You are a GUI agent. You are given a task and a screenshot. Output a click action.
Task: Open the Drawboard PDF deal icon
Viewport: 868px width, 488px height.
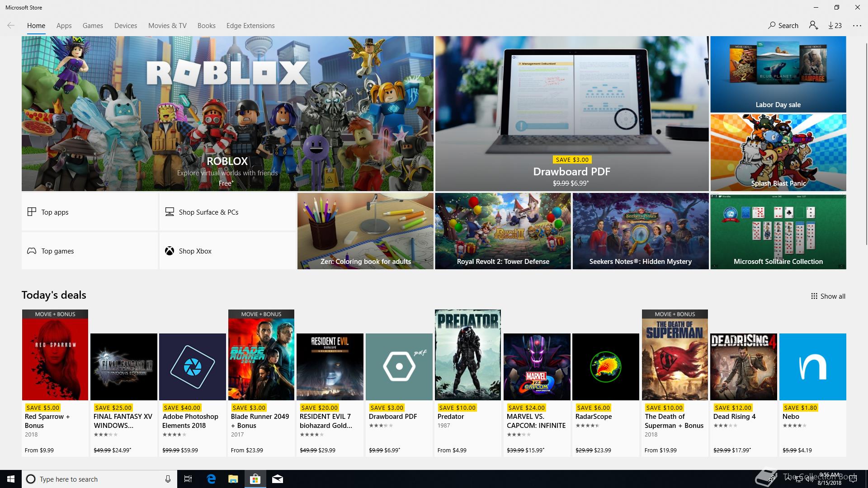click(x=399, y=367)
